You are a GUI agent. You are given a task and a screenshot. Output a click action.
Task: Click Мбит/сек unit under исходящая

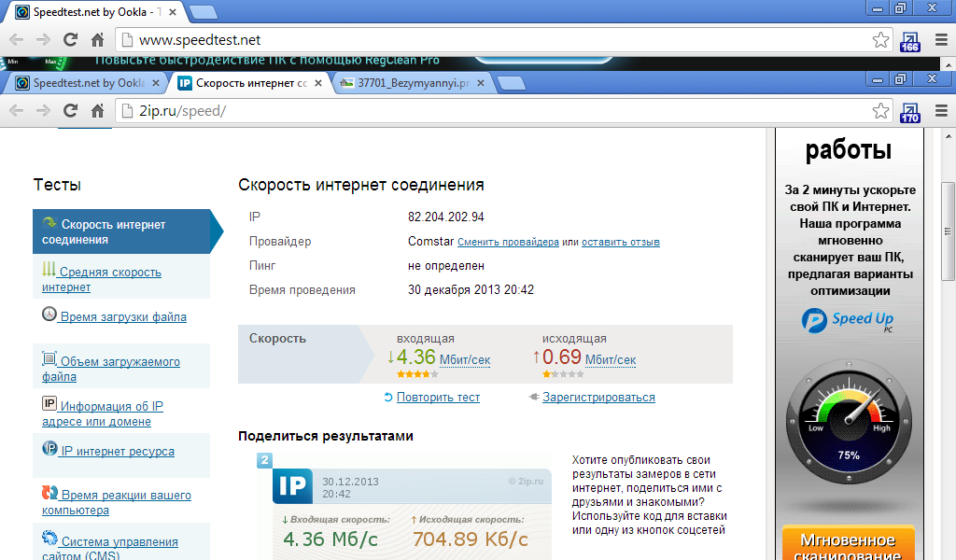click(611, 360)
